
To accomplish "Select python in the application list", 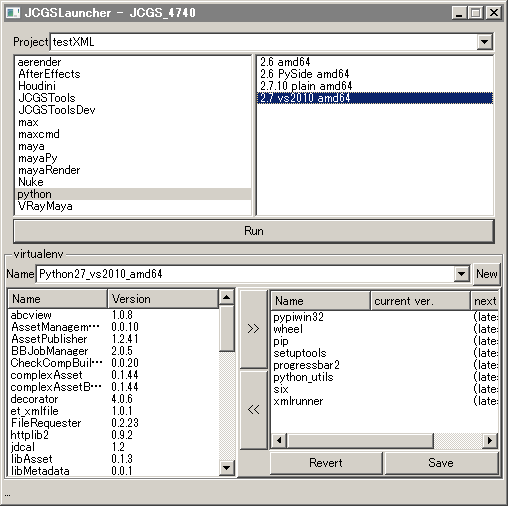I will tap(133, 194).
